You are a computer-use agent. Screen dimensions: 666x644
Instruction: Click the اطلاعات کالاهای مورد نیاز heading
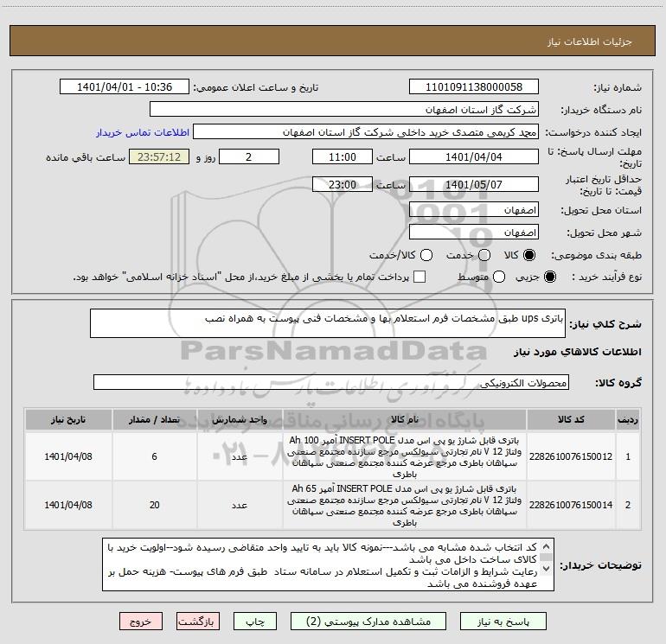point(578,352)
